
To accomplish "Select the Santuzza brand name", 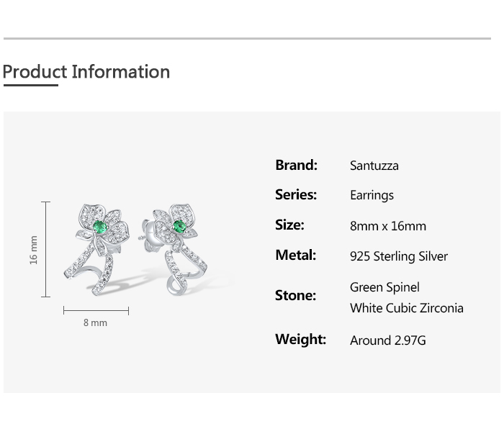I will [x=374, y=166].
